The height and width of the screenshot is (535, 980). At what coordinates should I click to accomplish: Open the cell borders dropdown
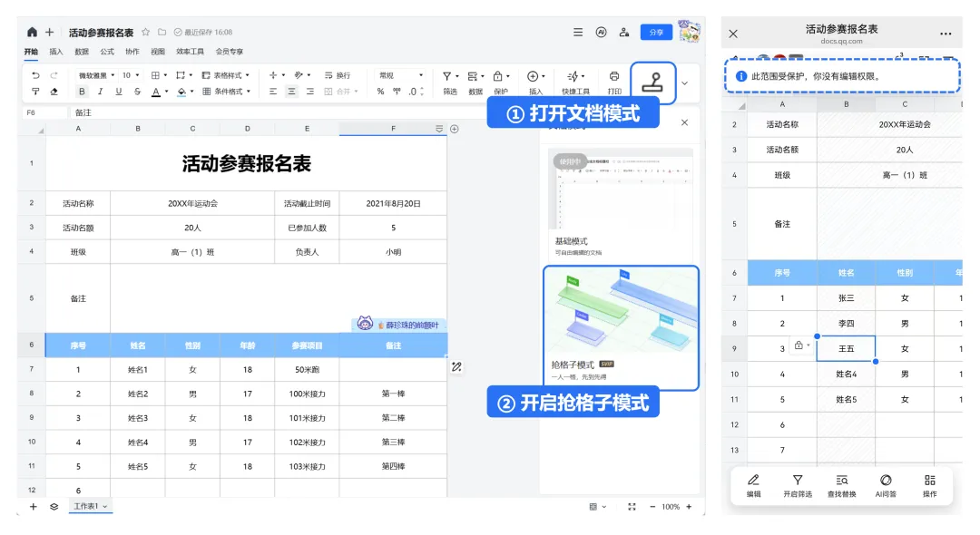(159, 75)
